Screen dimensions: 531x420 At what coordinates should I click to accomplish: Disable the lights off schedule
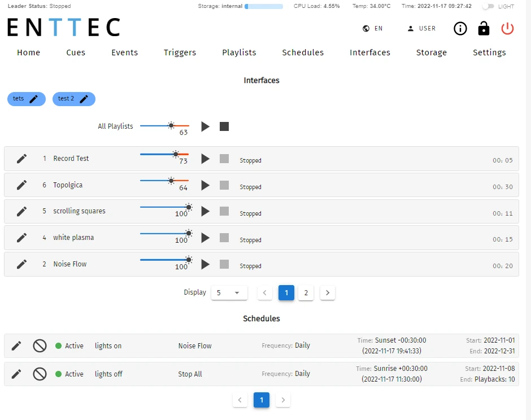coord(40,374)
